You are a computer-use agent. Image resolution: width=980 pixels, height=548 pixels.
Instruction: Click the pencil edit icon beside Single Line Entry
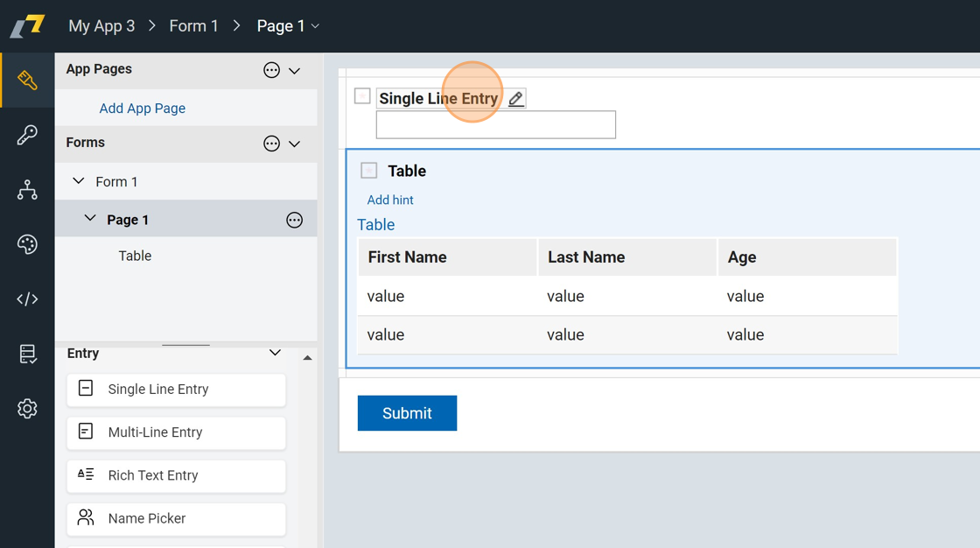tap(516, 99)
